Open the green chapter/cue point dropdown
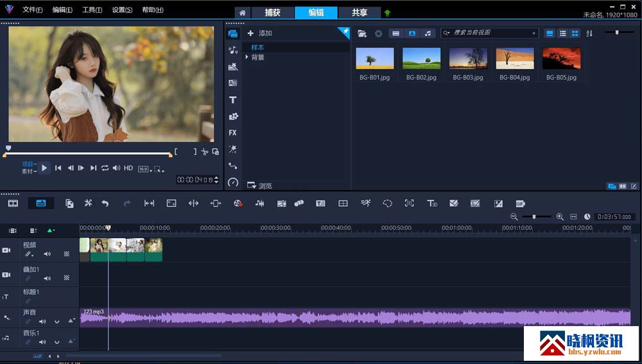The height and width of the screenshot is (364, 642). (x=51, y=230)
